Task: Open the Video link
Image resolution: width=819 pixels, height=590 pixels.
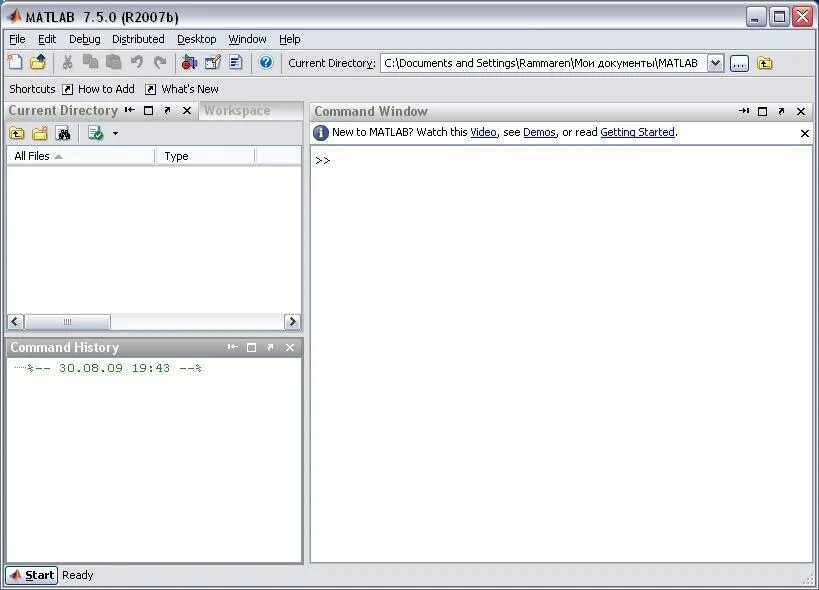Action: 483,132
